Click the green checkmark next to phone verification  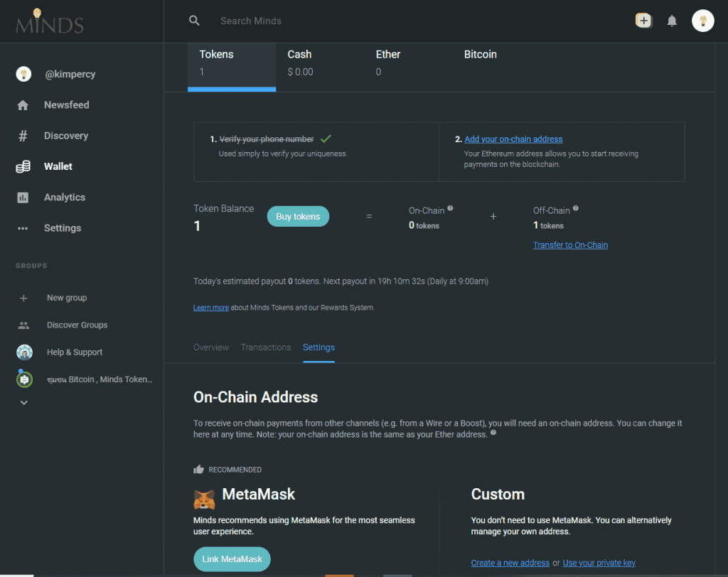pos(326,139)
